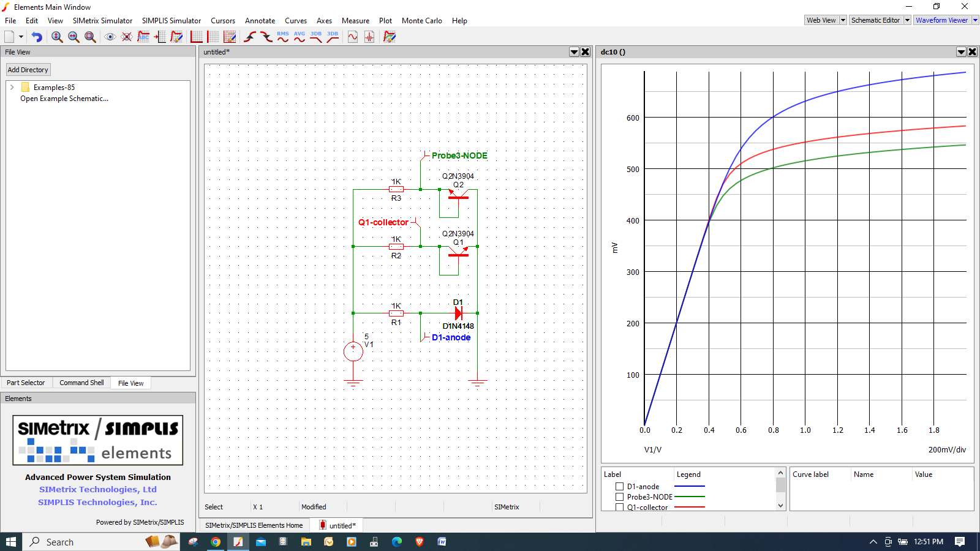The height and width of the screenshot is (551, 980).
Task: Check the D1-anode curve checkbox
Action: (619, 487)
